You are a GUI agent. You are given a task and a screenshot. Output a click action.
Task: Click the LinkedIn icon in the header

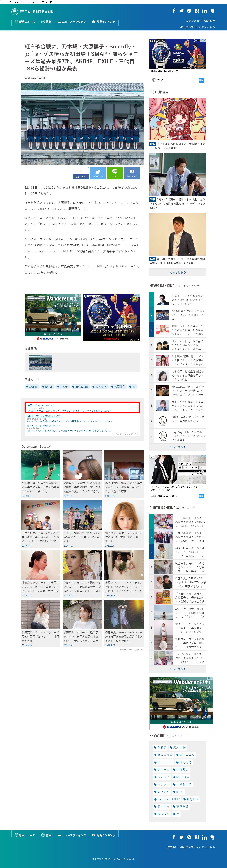(204, 11)
